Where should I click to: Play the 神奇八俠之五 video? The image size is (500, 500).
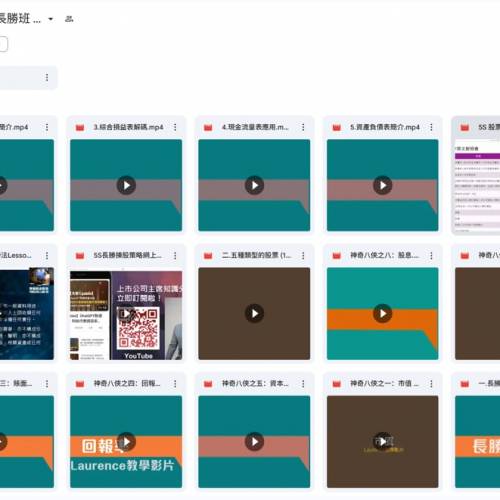(x=254, y=442)
